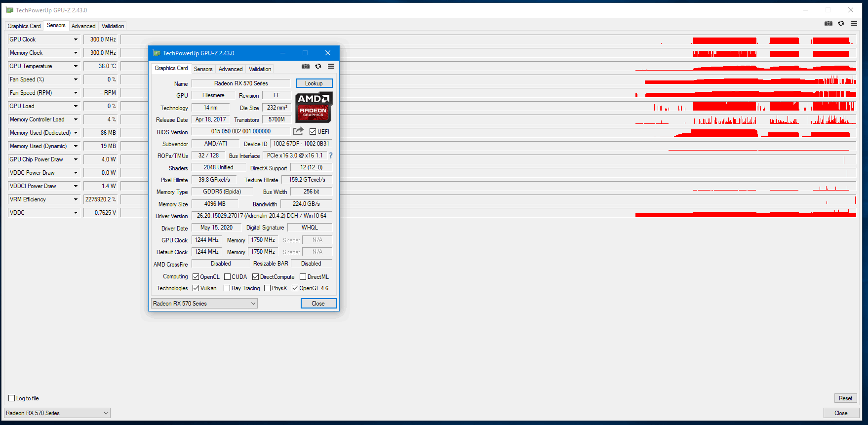Select Graphics Card tab in front window
Image resolution: width=868 pixels, height=425 pixels.
pyautogui.click(x=171, y=68)
